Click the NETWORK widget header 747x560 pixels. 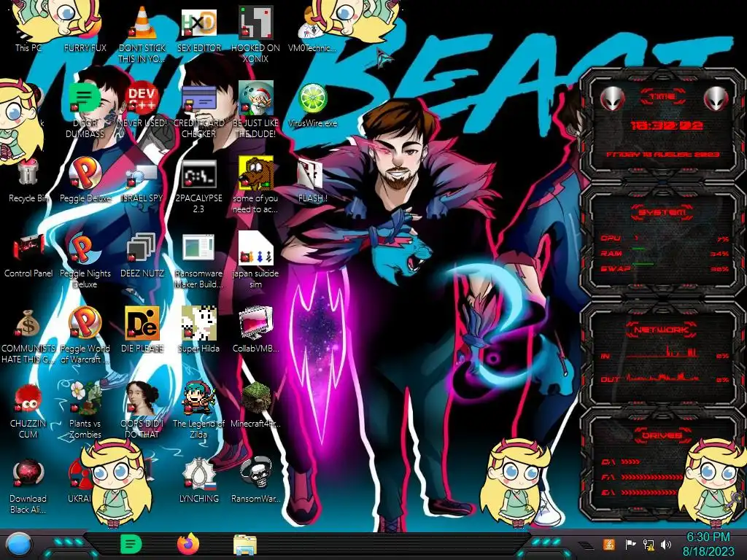661,330
